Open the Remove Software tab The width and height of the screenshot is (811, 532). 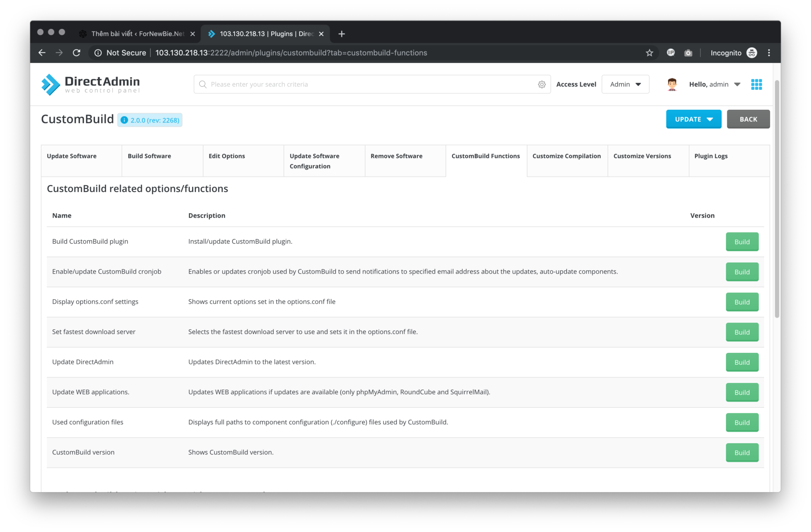[x=405, y=161]
